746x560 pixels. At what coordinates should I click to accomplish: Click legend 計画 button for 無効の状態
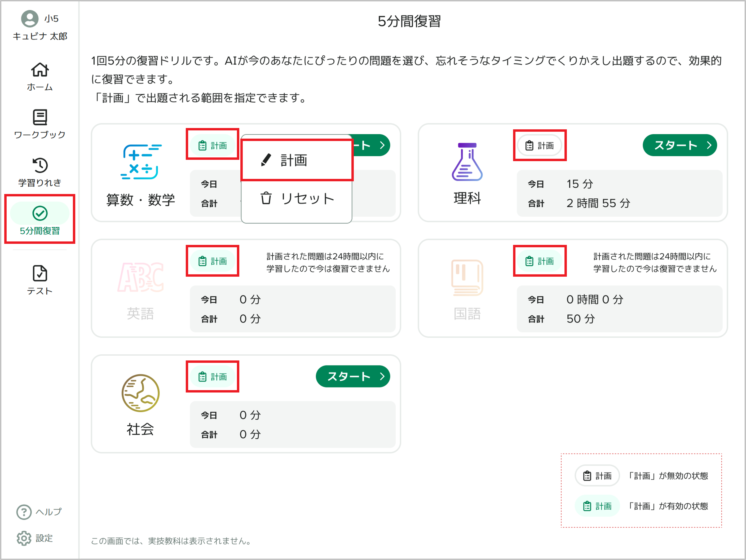click(x=597, y=476)
